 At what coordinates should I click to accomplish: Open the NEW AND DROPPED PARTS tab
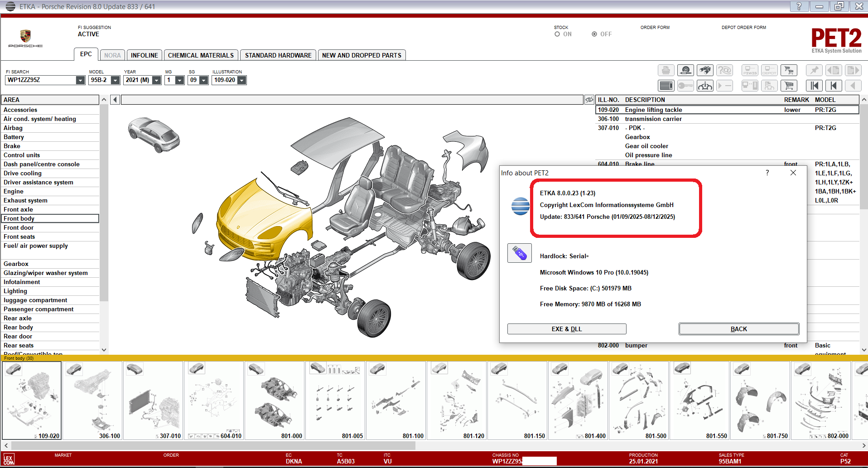[362, 55]
